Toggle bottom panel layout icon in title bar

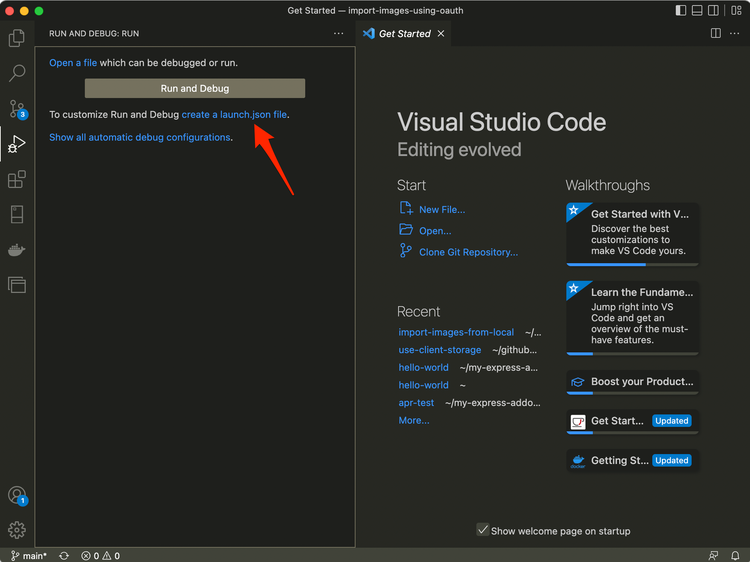click(x=697, y=11)
